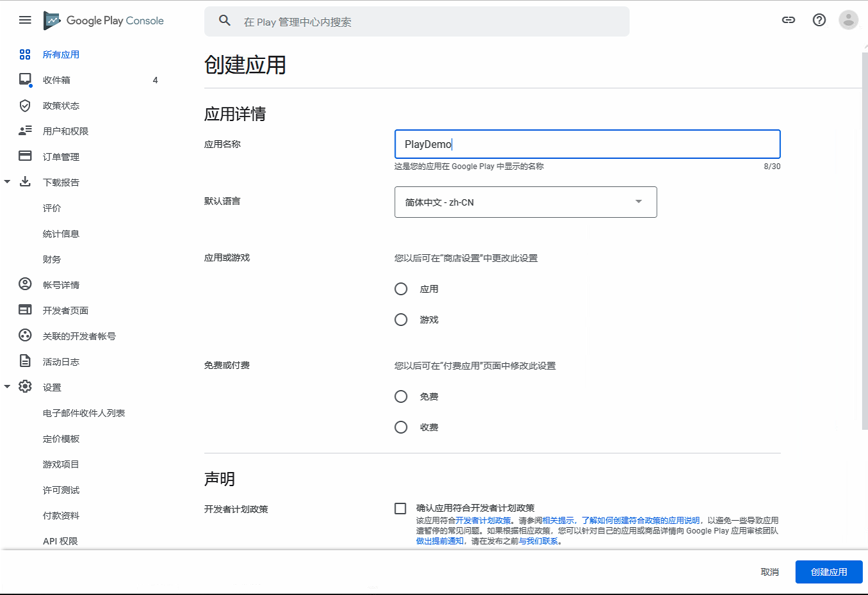Open 许可测试 in sidebar
868x595 pixels.
(61, 490)
